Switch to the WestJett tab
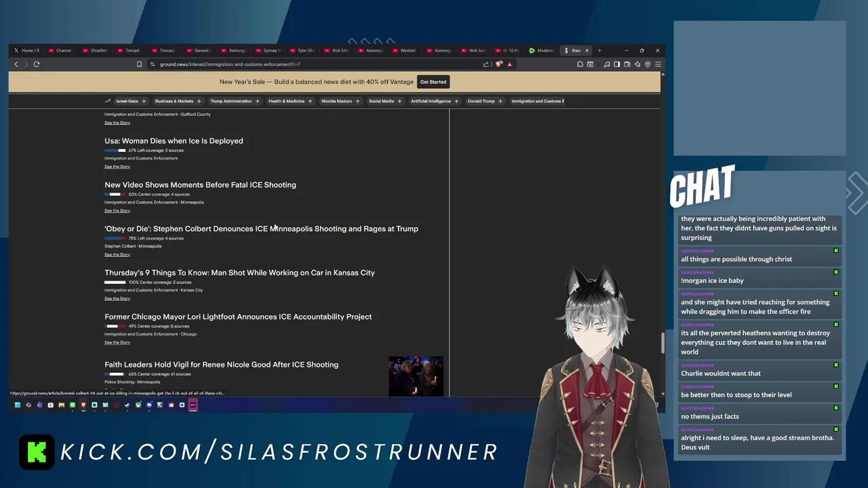The width and height of the screenshot is (868, 488). point(406,50)
